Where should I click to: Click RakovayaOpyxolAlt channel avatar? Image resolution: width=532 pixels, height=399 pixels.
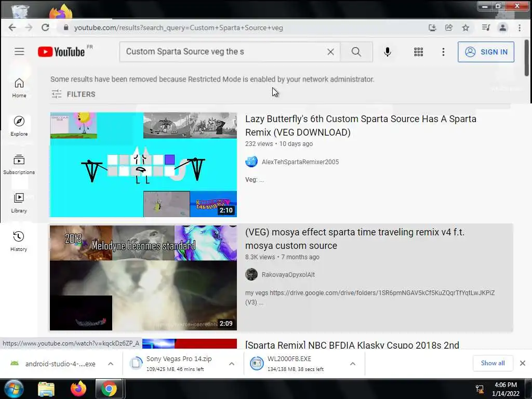pyautogui.click(x=251, y=274)
